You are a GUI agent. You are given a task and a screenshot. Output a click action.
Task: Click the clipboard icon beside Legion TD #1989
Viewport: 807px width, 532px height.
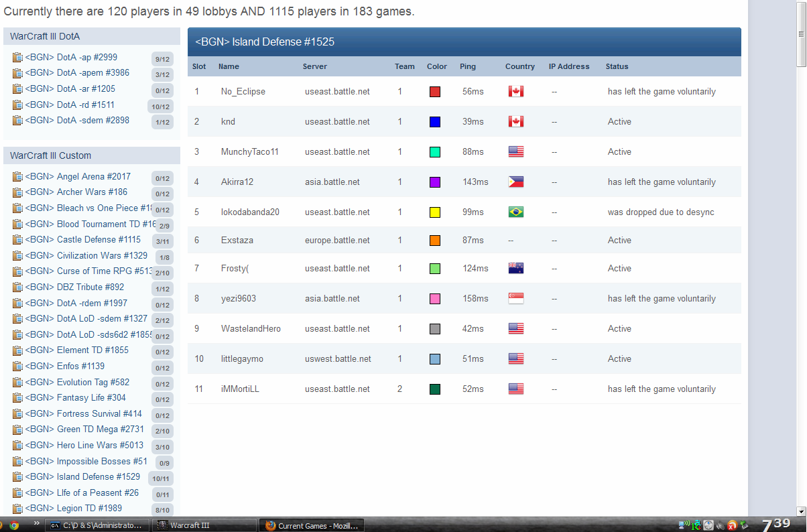(17, 509)
